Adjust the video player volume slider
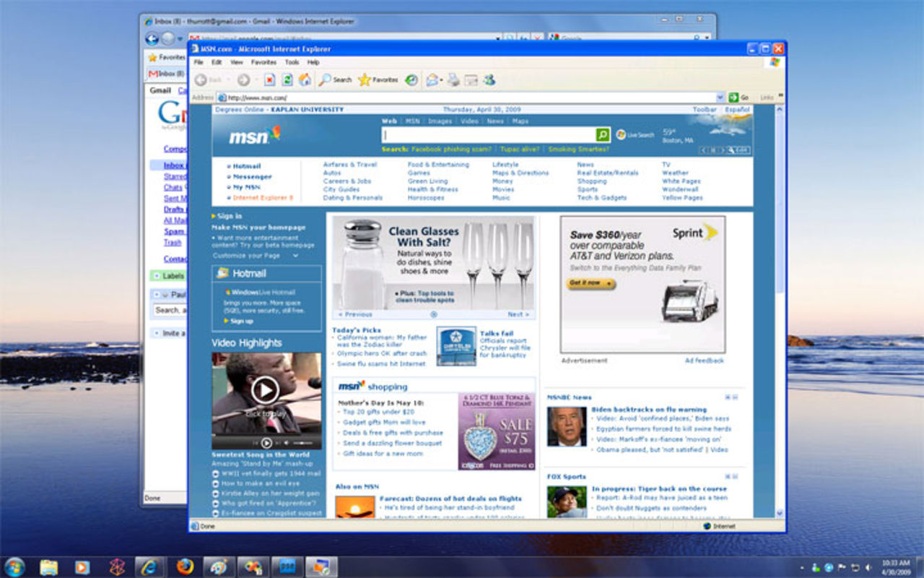Screen dimensions: 924x578 tap(303, 443)
